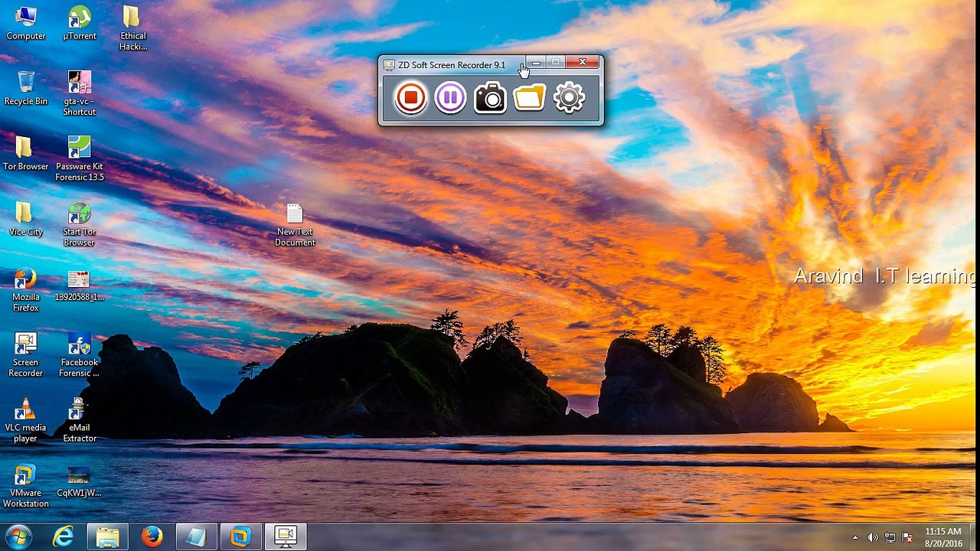This screenshot has width=980, height=551.
Task: Select the µTorrent desktop shortcut
Action: [80, 23]
